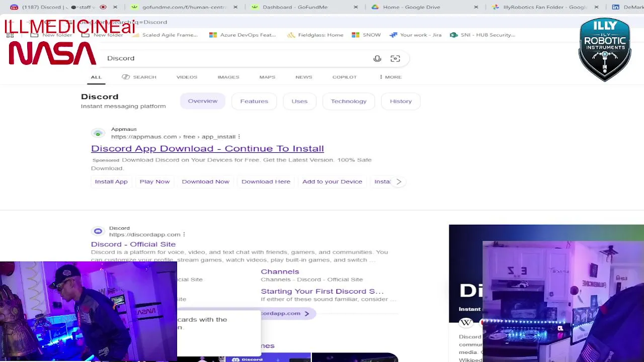The height and width of the screenshot is (362, 644).
Task: Select the Technology chip
Action: point(349,101)
